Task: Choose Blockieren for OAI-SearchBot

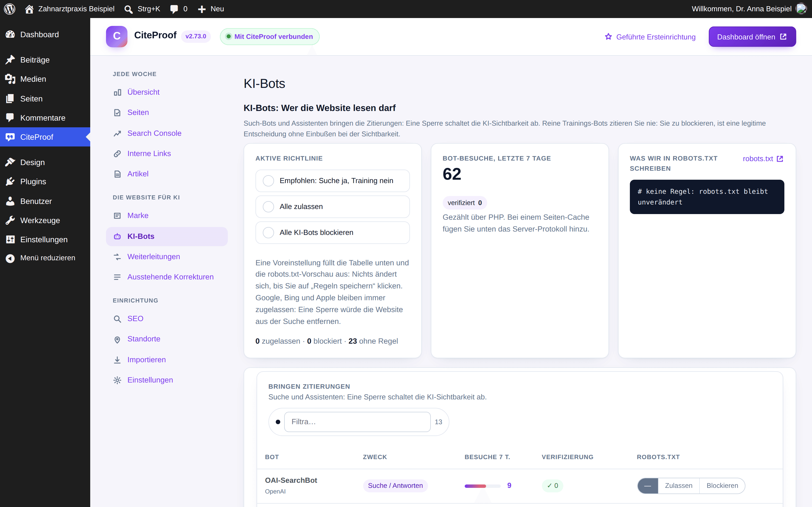Action: [x=722, y=486]
